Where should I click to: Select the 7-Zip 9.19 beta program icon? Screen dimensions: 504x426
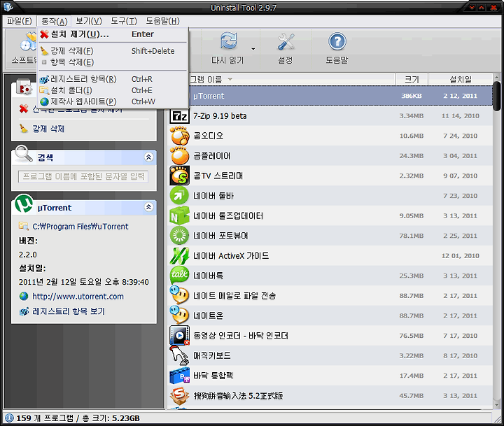(x=179, y=116)
